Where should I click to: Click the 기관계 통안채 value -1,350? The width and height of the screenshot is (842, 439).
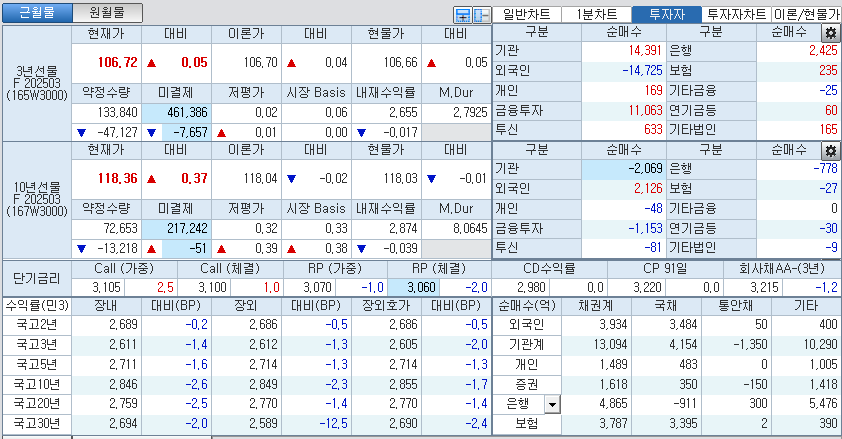[x=750, y=345]
